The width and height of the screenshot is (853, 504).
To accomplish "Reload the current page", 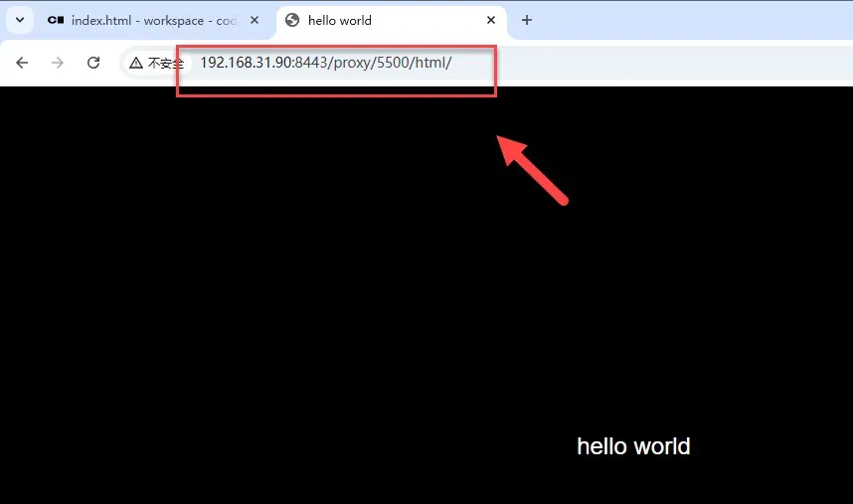I will click(x=93, y=63).
